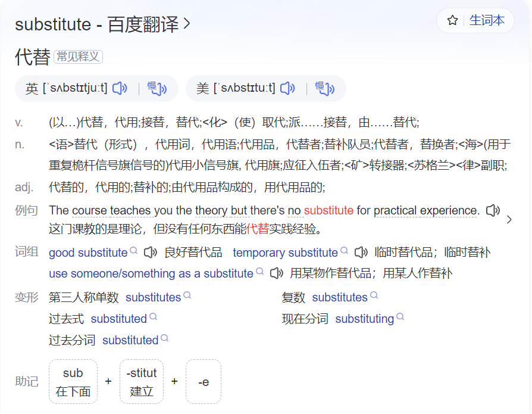Search icon beside 过去式 substituted
Screen dimensions: 532x414
tap(154, 316)
